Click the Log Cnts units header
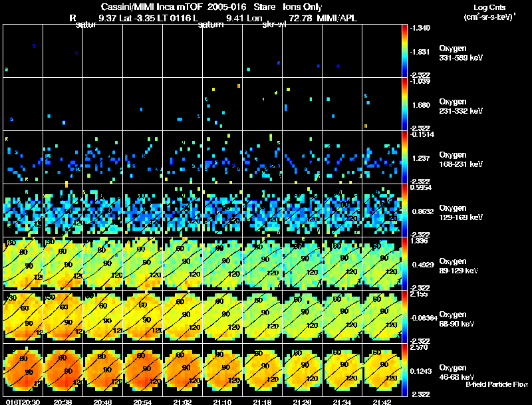 click(x=489, y=8)
